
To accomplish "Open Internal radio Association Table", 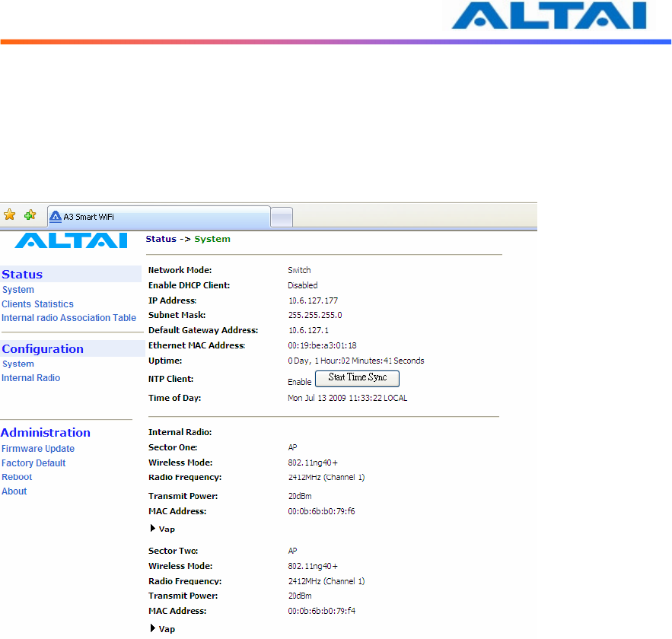I will coord(69,318).
